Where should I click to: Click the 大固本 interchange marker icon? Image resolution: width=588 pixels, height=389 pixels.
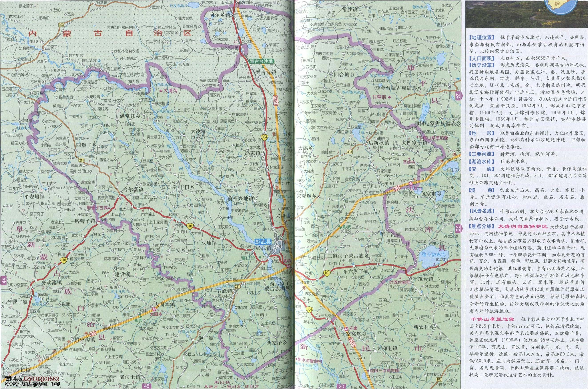pos(155,309)
